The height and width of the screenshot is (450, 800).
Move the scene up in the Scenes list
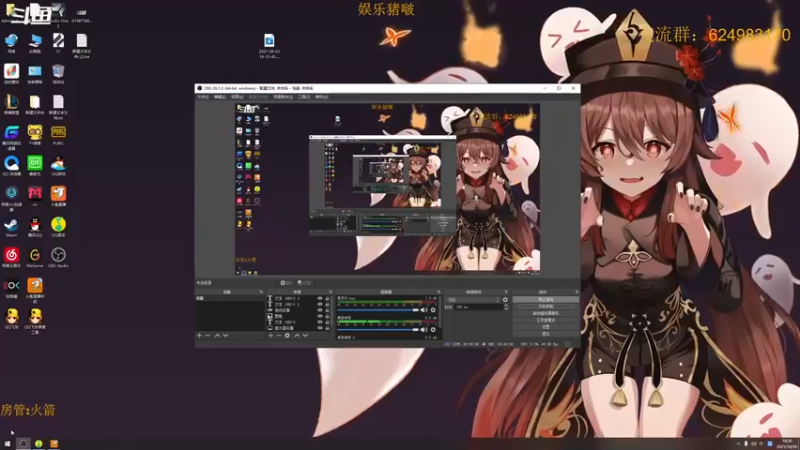[x=217, y=335]
